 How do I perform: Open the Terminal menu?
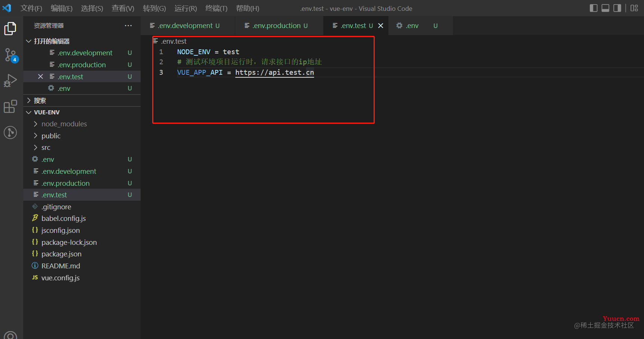click(x=216, y=8)
